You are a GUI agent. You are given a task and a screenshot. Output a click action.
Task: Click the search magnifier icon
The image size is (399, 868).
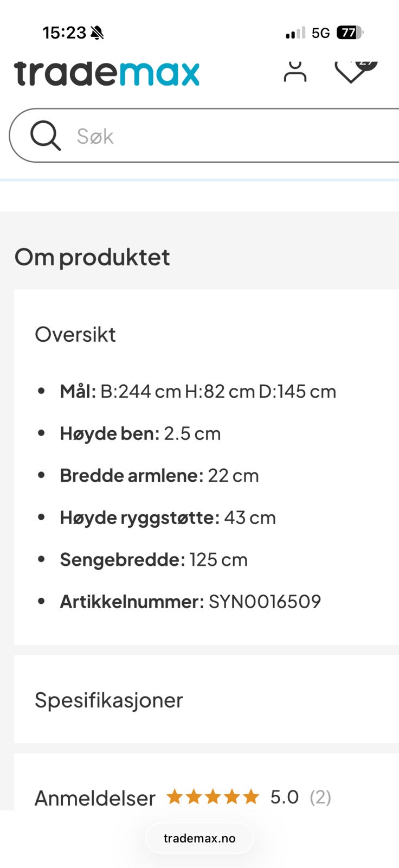[46, 135]
